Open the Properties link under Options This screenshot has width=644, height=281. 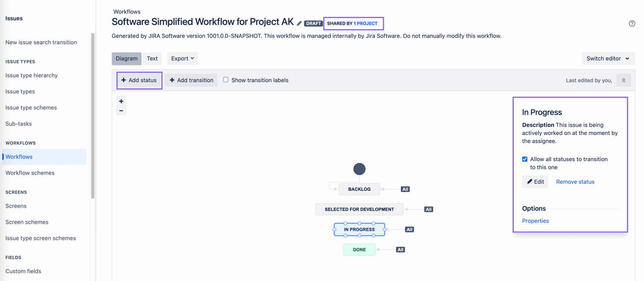535,221
